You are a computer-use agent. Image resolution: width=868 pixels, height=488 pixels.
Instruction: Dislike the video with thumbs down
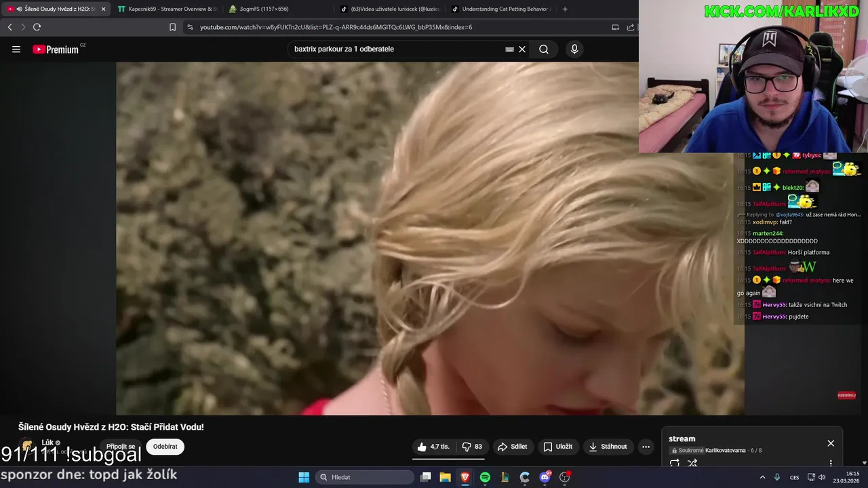tap(472, 447)
